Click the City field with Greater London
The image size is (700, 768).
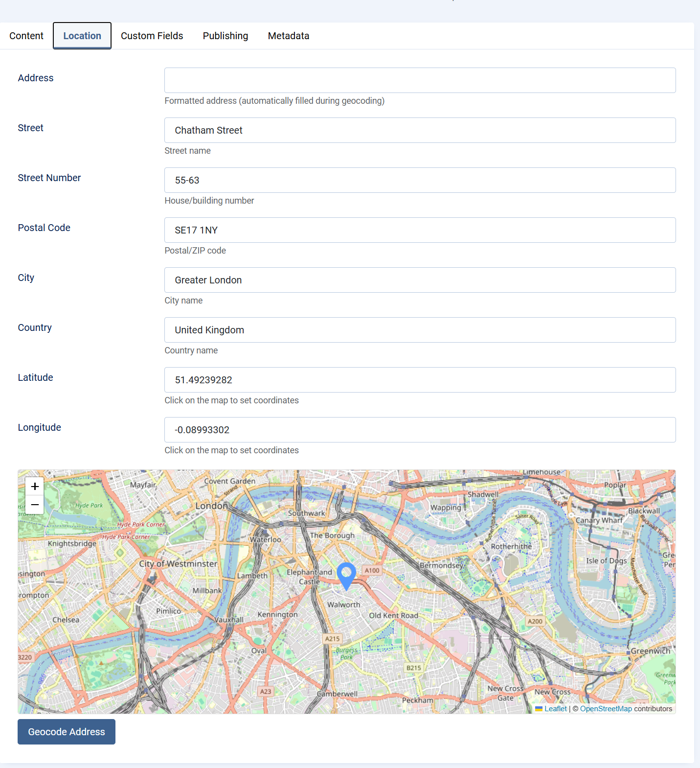420,280
